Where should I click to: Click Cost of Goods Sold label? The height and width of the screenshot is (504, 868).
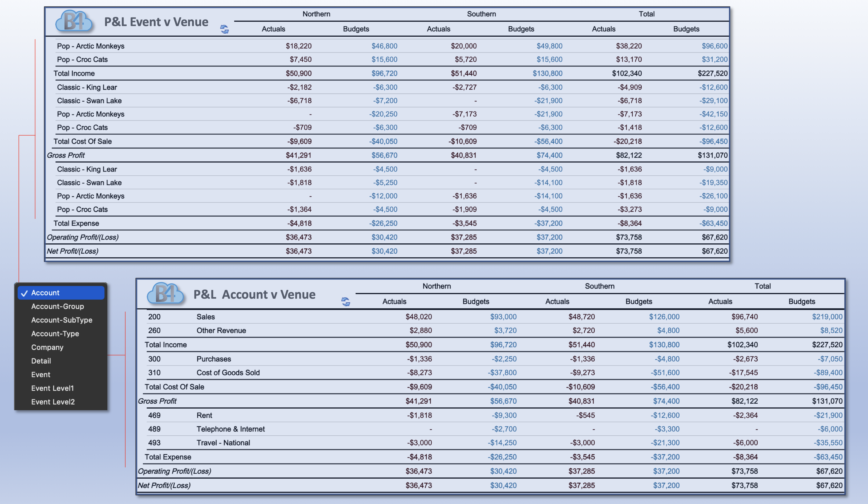228,372
